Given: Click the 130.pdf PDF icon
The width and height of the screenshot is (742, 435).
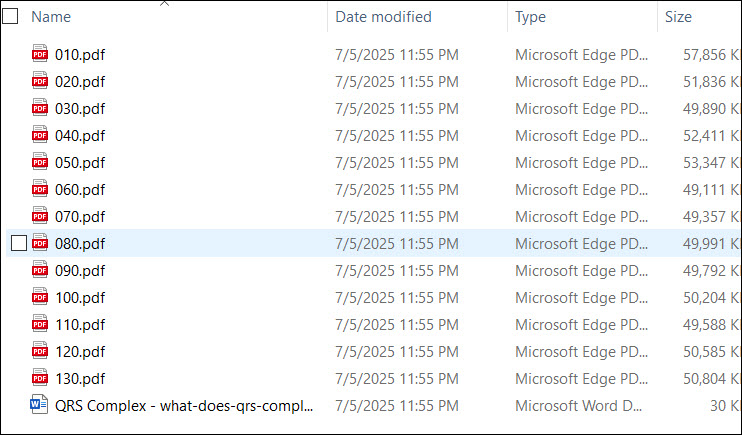Looking at the screenshot, I should click(40, 377).
